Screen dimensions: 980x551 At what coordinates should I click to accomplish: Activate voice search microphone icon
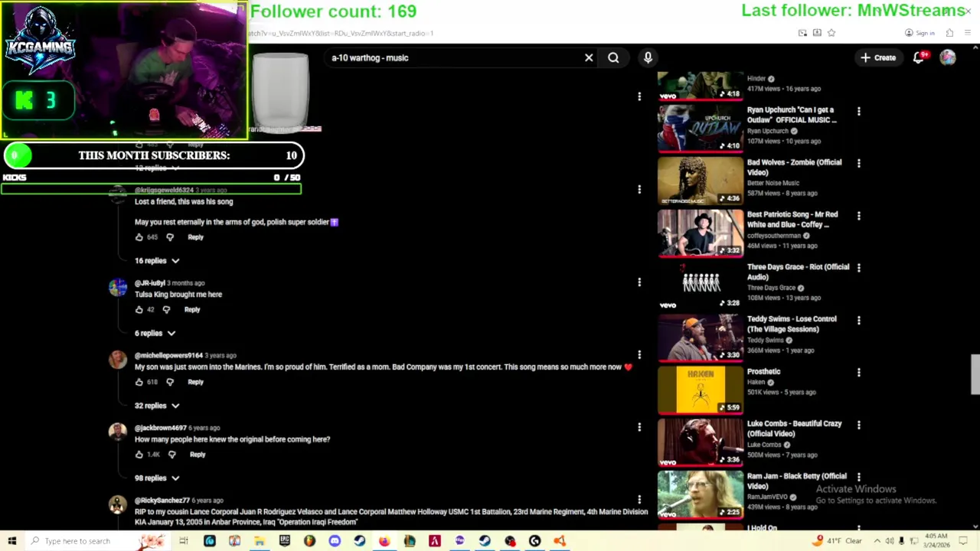tap(648, 57)
